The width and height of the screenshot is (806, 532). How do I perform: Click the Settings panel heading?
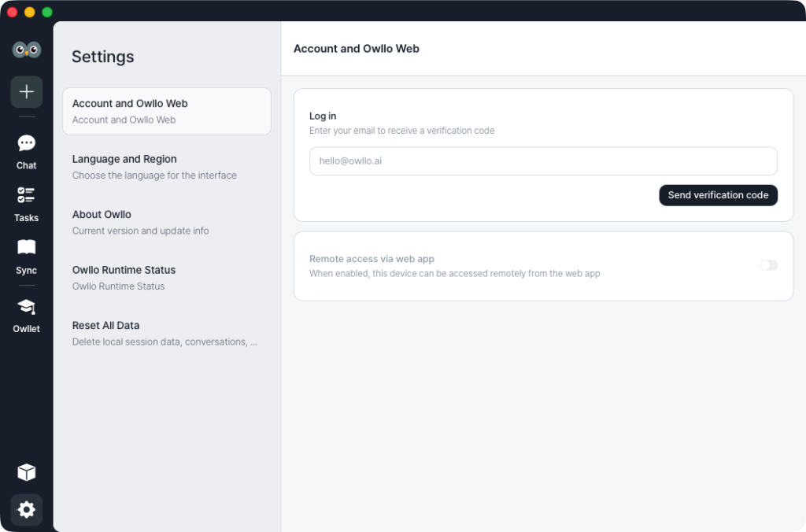[x=103, y=57]
